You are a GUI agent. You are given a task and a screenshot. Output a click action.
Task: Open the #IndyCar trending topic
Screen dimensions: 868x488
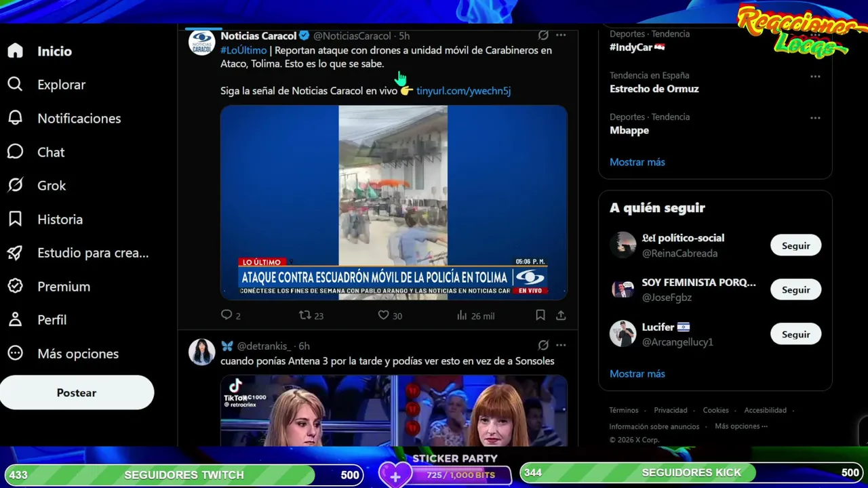point(637,47)
